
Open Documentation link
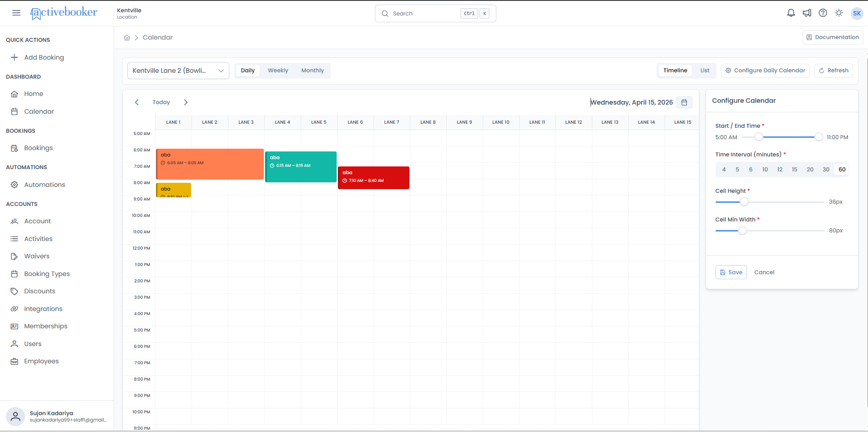tap(833, 37)
